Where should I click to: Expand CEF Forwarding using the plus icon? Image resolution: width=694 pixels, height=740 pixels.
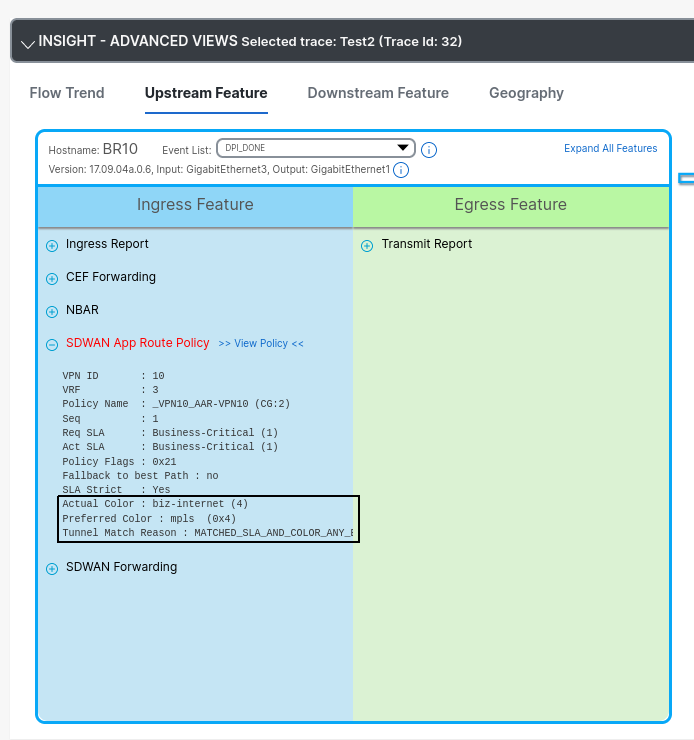point(52,278)
